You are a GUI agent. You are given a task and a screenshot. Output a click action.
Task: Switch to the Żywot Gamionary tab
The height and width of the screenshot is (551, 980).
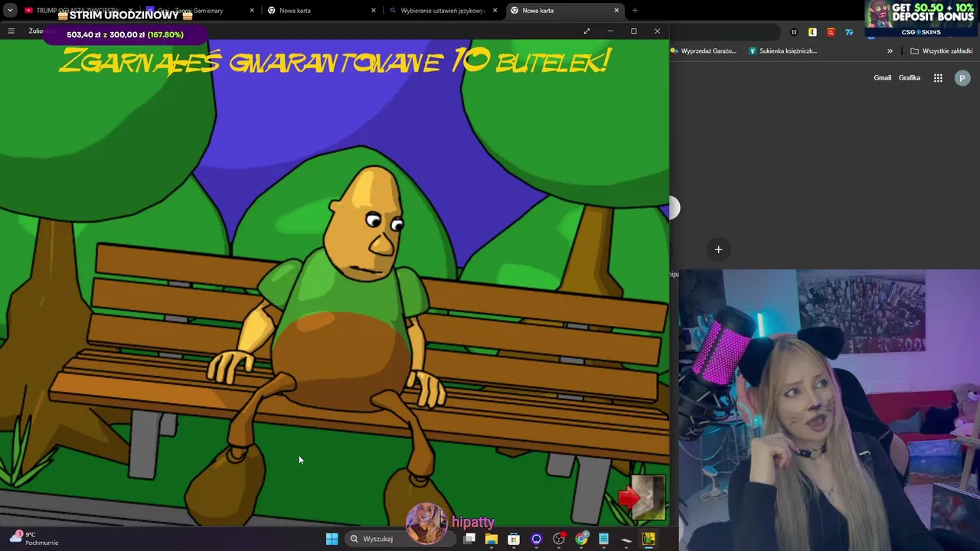click(x=199, y=10)
